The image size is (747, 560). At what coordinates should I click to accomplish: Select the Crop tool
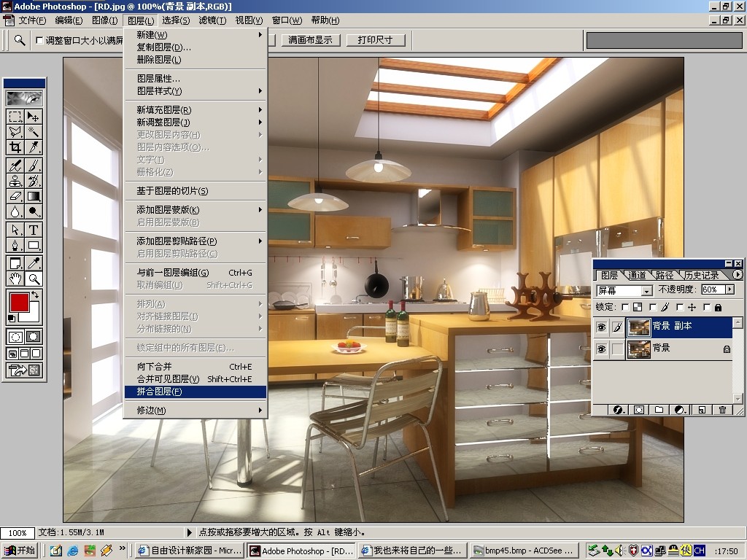click(15, 147)
